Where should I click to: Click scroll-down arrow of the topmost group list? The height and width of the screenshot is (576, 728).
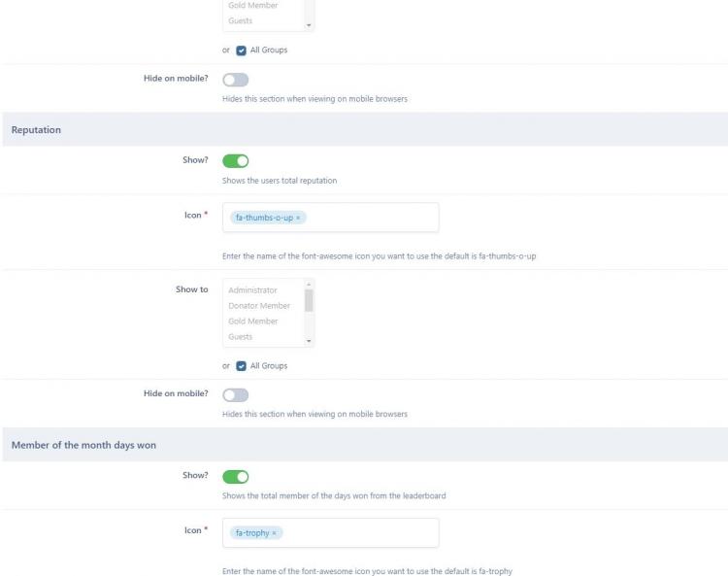309,25
